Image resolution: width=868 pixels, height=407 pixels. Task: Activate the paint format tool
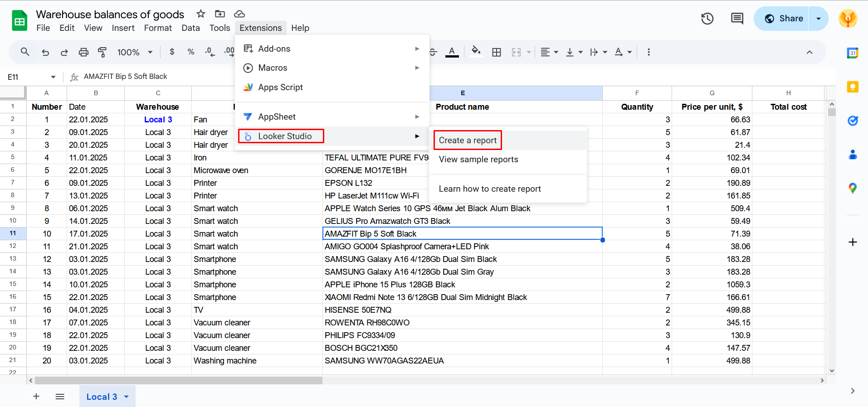click(102, 52)
